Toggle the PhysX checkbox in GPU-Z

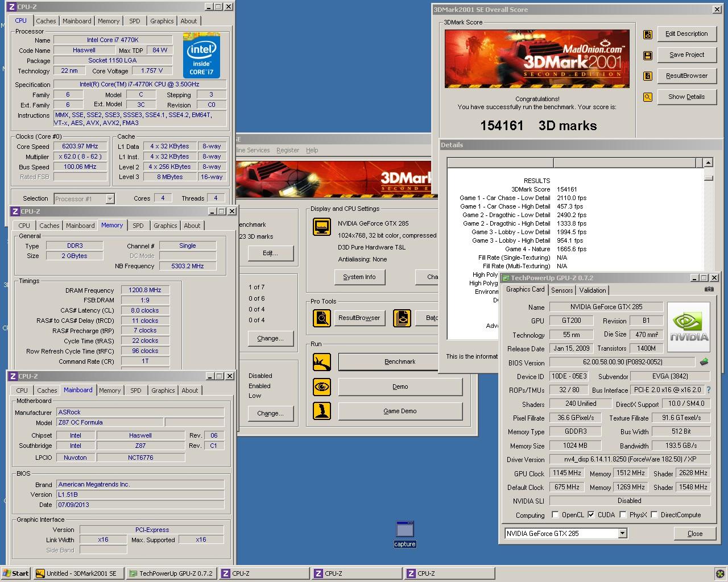pos(623,515)
